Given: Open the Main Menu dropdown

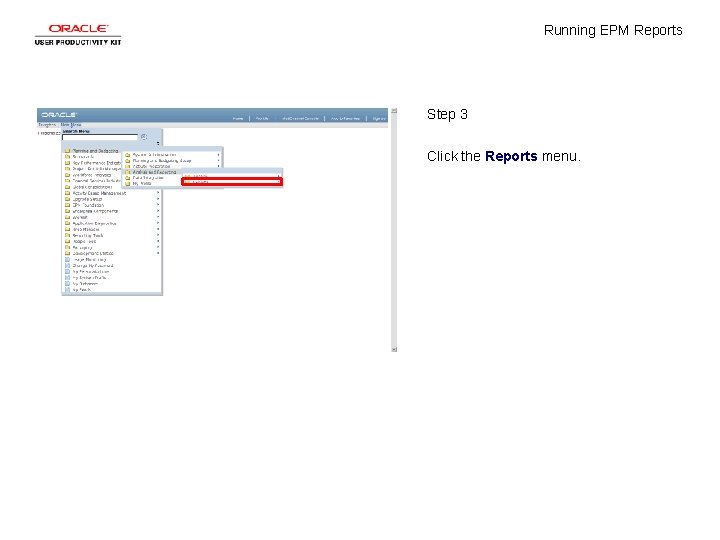Looking at the screenshot, I should coord(71,125).
